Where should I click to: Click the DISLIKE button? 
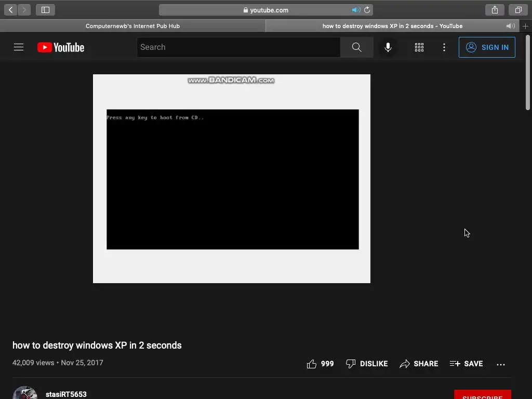click(367, 364)
